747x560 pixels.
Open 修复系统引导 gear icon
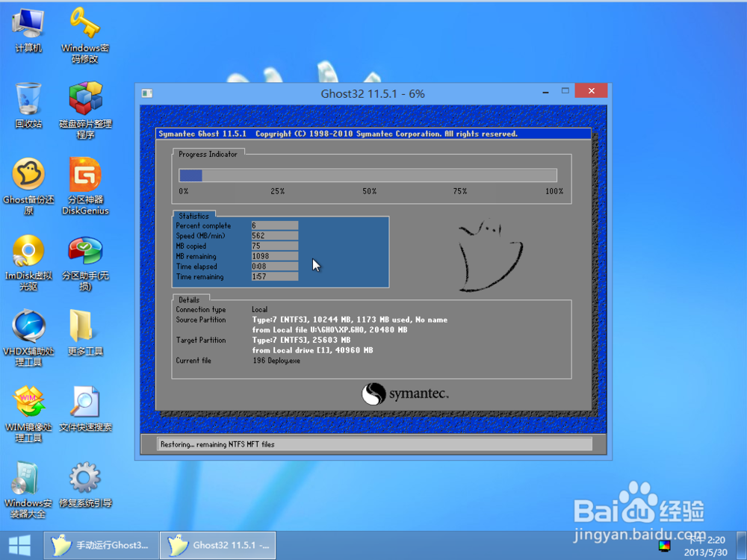coord(85,485)
